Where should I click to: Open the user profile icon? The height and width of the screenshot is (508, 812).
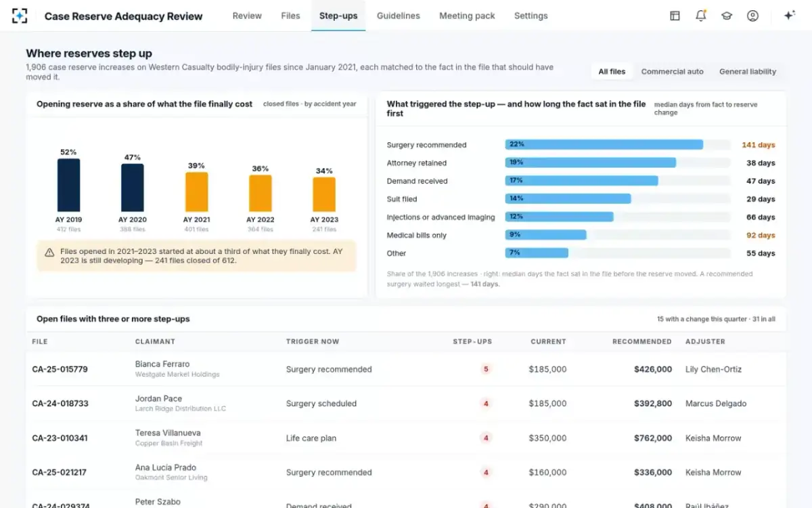pos(752,16)
